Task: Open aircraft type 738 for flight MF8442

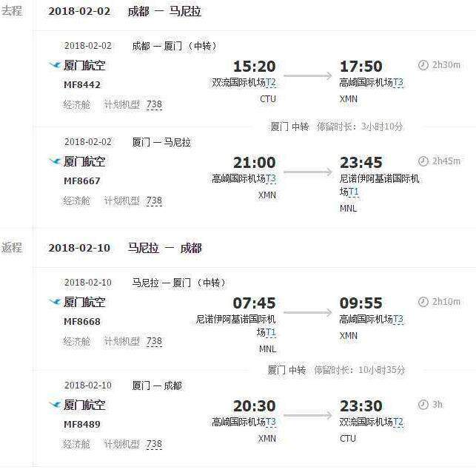Action: 154,105
